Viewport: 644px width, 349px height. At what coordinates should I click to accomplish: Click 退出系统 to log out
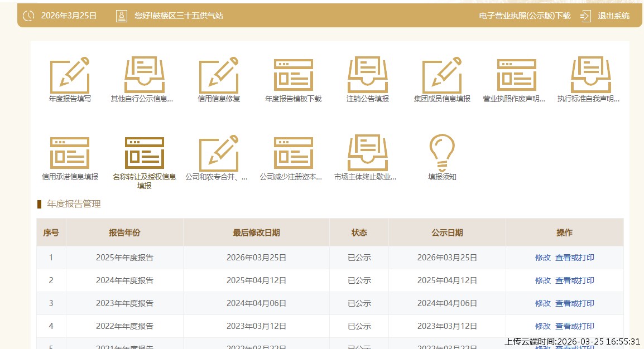coord(613,16)
